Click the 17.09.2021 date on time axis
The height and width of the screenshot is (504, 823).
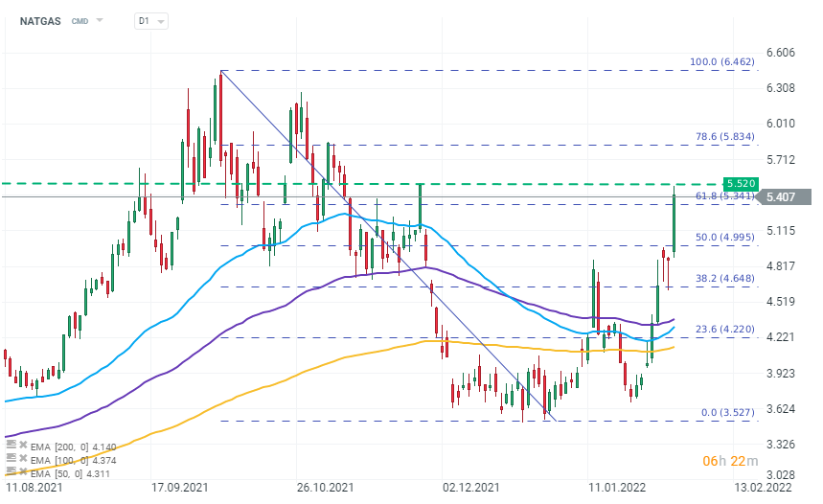(179, 488)
